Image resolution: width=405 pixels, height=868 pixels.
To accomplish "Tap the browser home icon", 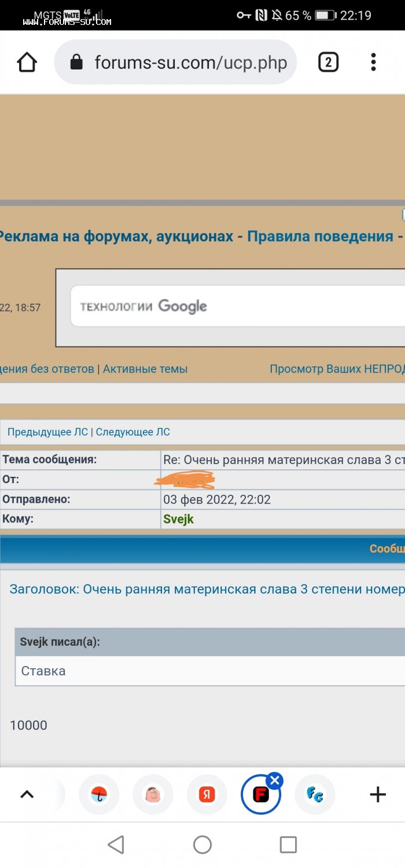I will [x=27, y=62].
